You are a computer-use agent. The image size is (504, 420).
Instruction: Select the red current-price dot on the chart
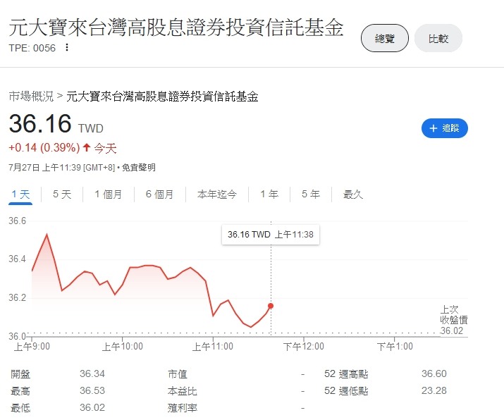271,306
